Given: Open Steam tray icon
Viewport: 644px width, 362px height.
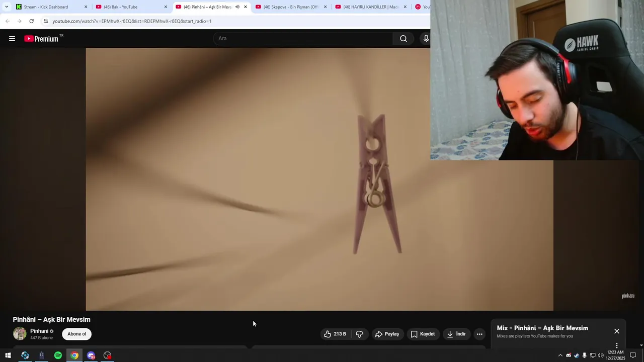Looking at the screenshot, I should (577, 355).
